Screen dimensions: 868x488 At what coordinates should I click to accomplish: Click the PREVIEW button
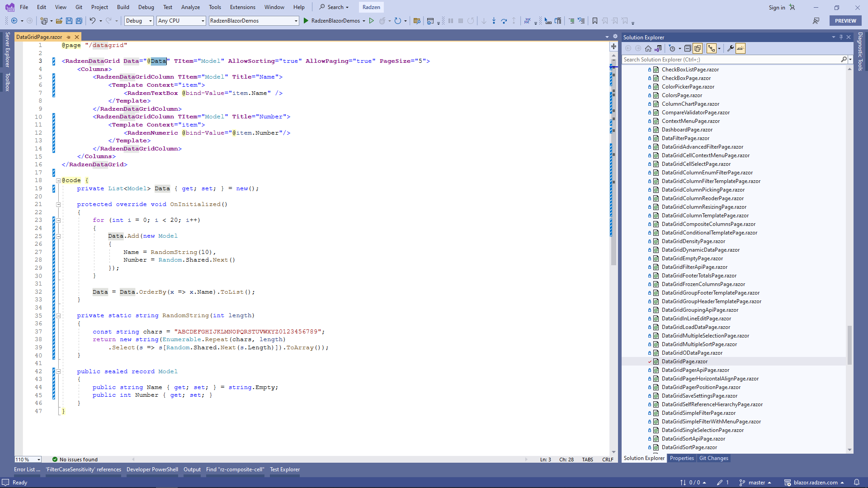[845, 21]
